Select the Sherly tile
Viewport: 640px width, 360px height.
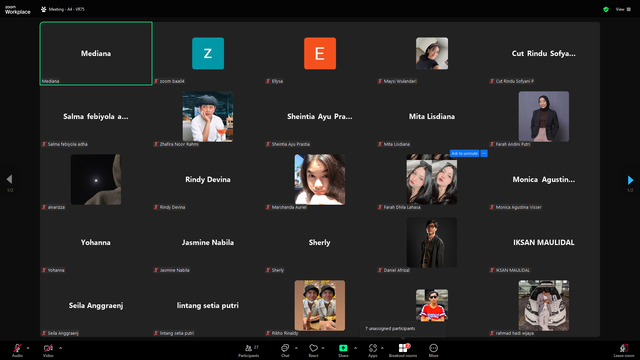[x=320, y=242]
